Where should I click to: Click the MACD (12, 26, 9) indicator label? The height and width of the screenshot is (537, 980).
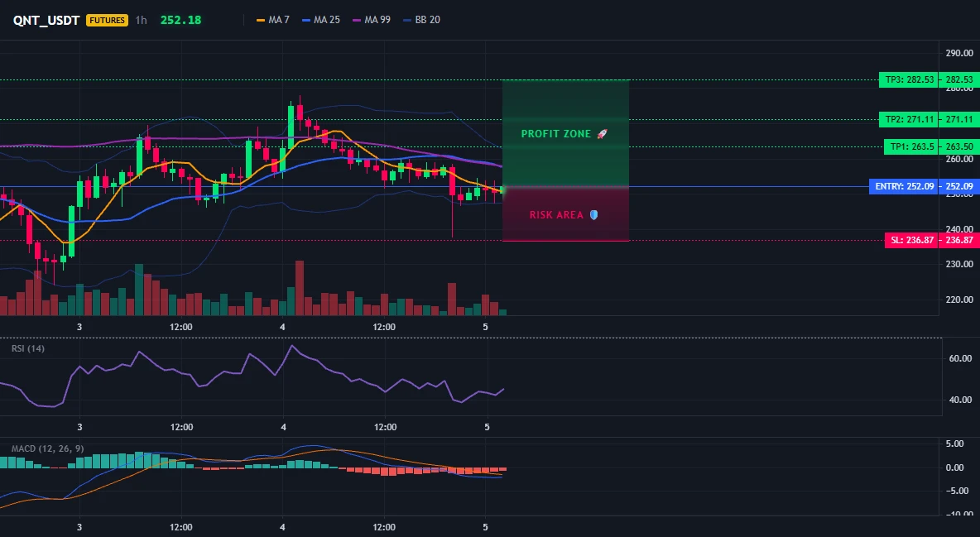(47, 448)
